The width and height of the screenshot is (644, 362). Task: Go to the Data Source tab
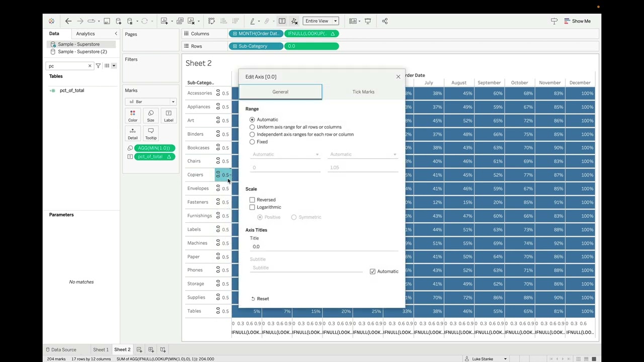point(61,349)
